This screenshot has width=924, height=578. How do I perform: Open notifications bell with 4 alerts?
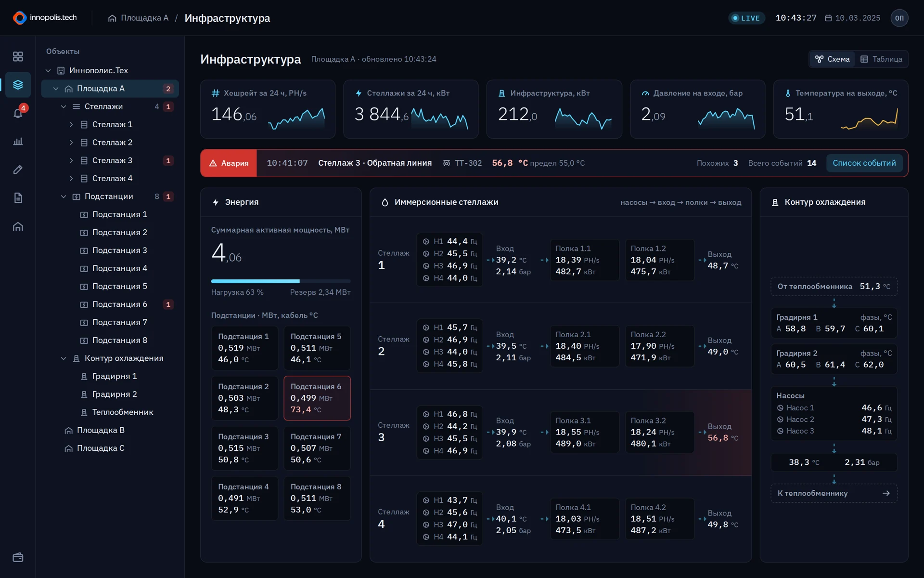tap(18, 113)
